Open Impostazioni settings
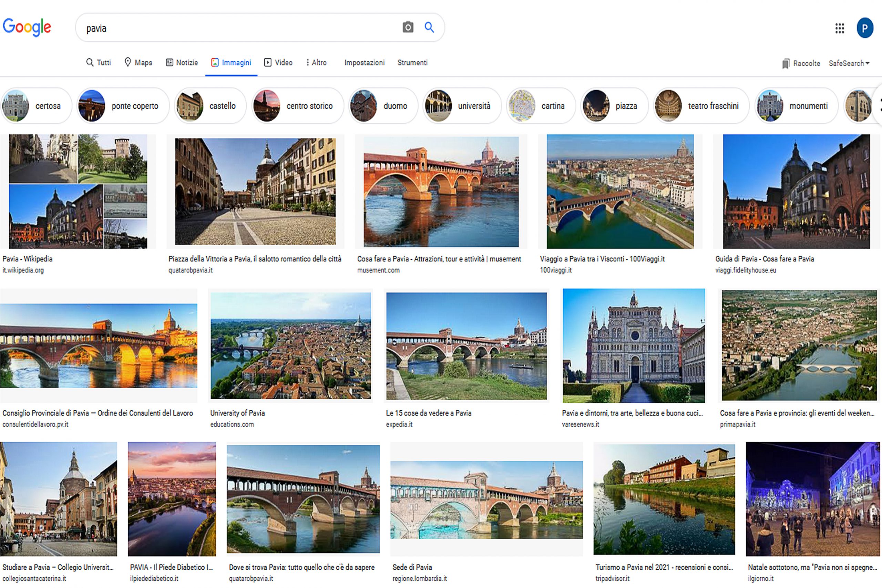 (365, 63)
